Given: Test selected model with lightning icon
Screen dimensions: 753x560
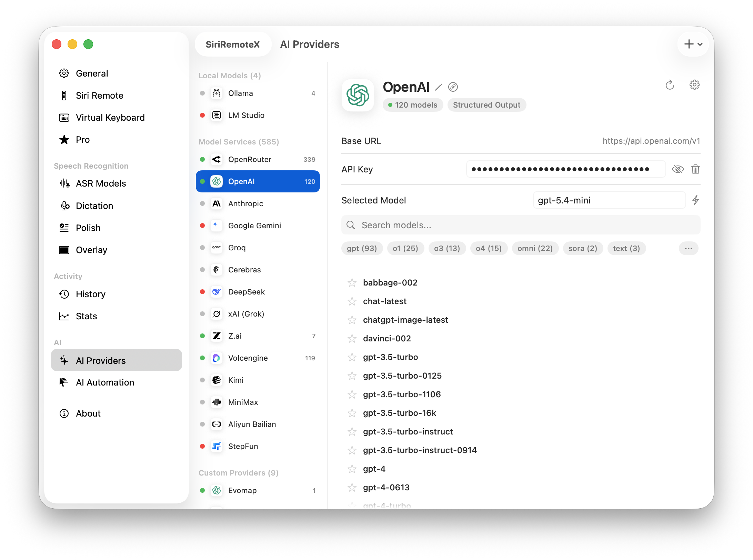Looking at the screenshot, I should 695,200.
